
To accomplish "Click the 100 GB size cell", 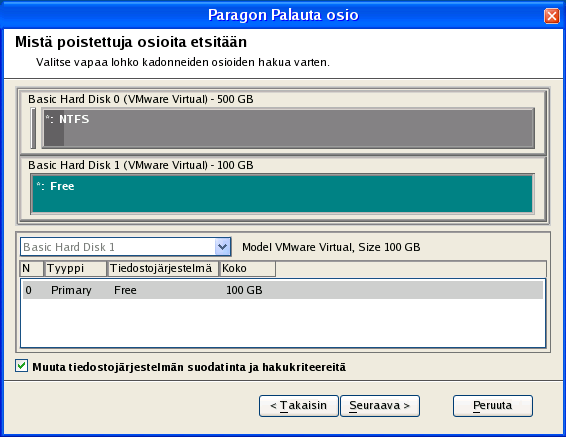I will click(x=244, y=290).
